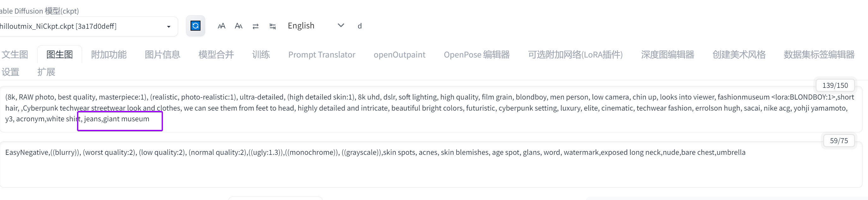Refresh the Stable Diffusion checkpoint list
This screenshot has width=868, height=200.
(x=195, y=26)
